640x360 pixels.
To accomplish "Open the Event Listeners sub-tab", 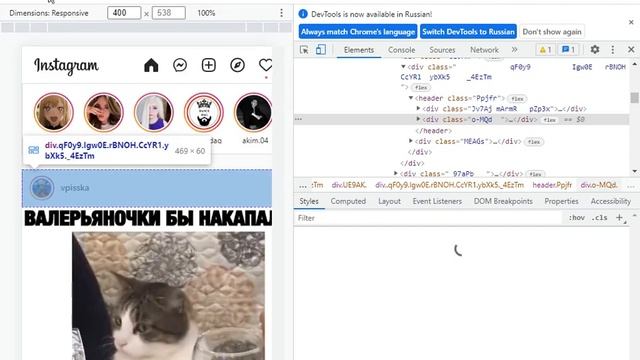I will point(437,201).
